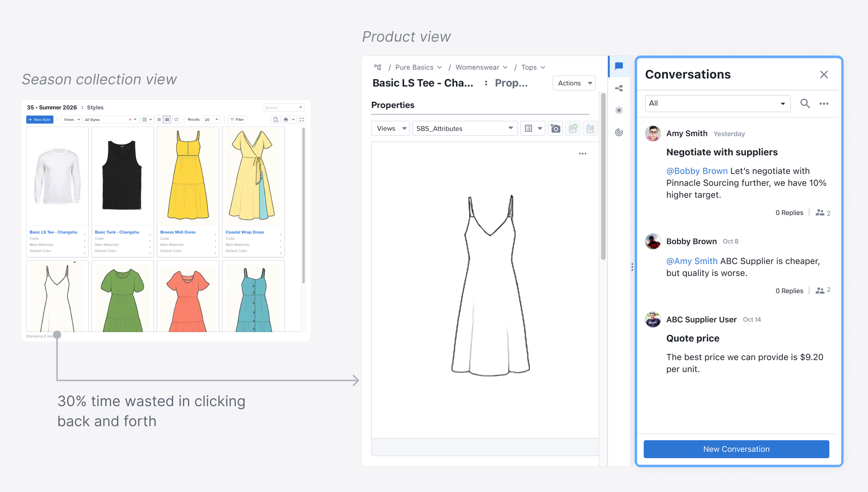Open Womenswear breadcrumb menu
868x492 pixels.
click(x=481, y=67)
